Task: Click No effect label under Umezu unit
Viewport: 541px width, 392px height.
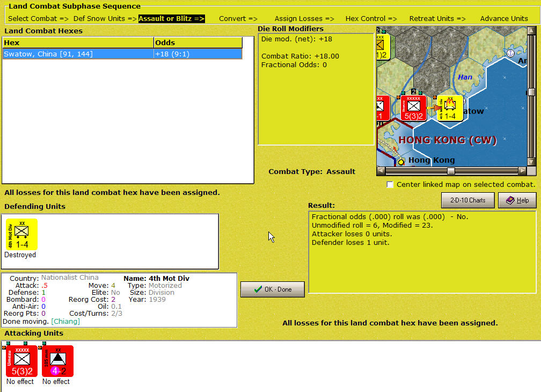Action: [x=20, y=381]
